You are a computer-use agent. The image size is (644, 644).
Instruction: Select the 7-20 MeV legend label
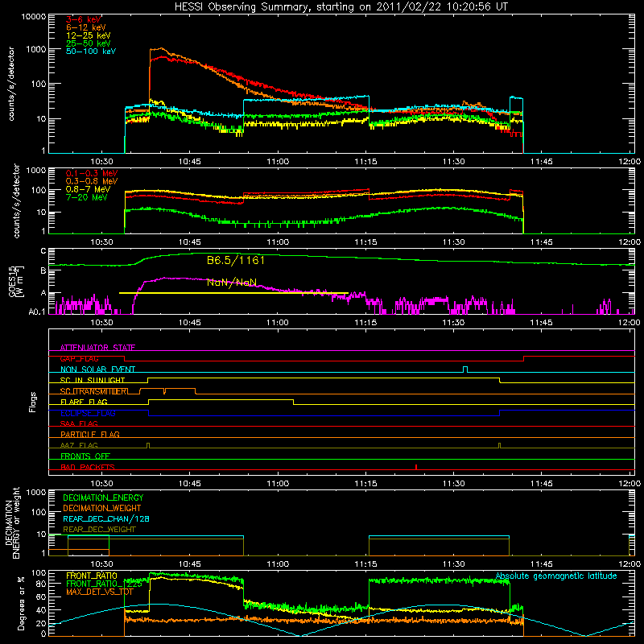pyautogui.click(x=87, y=197)
